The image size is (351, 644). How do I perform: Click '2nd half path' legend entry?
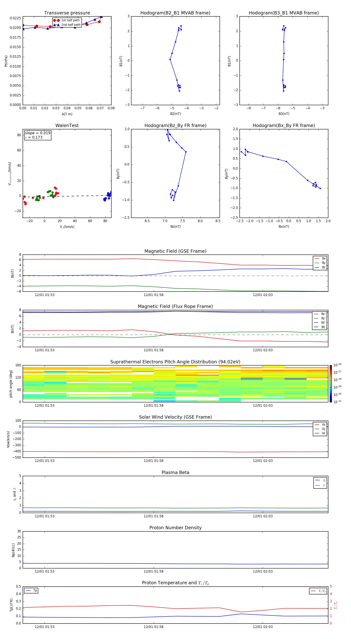(67, 25)
